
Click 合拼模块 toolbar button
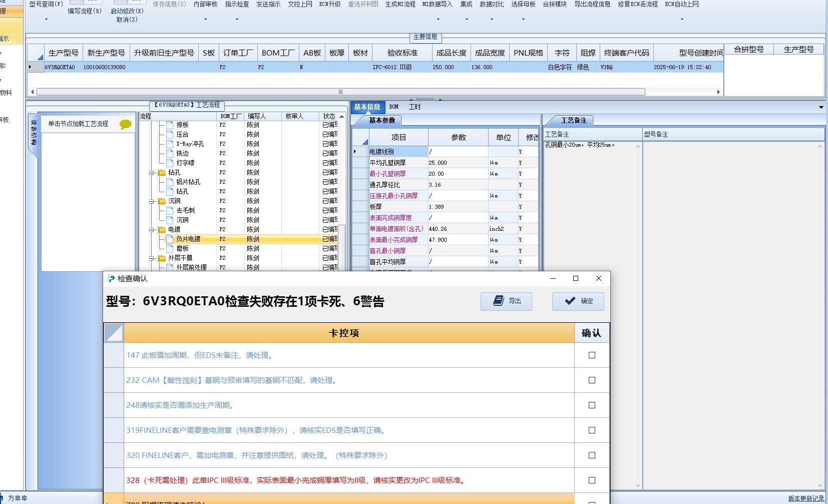click(x=555, y=4)
